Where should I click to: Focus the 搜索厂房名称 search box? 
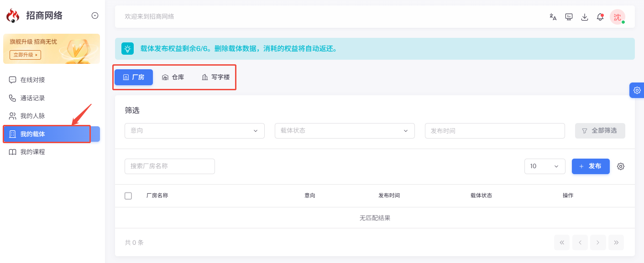(x=170, y=166)
